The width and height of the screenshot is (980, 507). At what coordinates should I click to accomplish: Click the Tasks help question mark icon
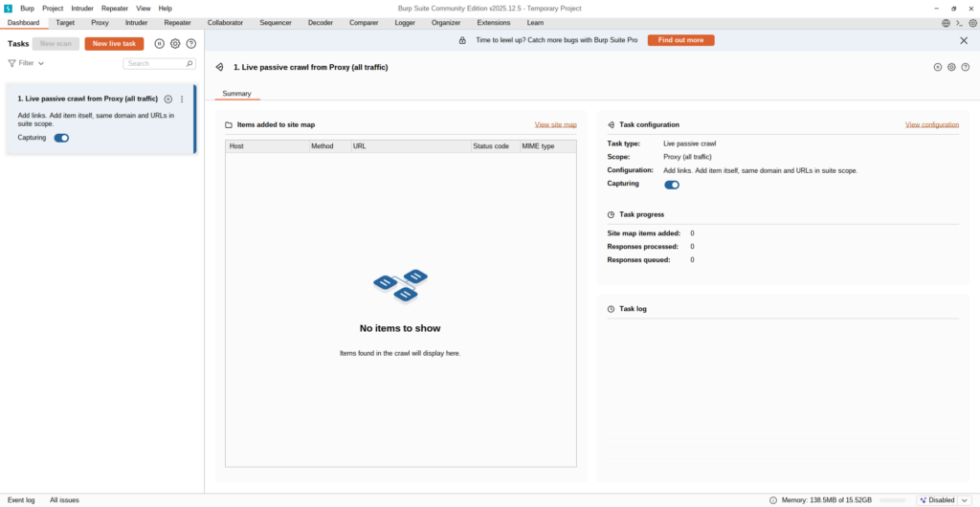(191, 44)
